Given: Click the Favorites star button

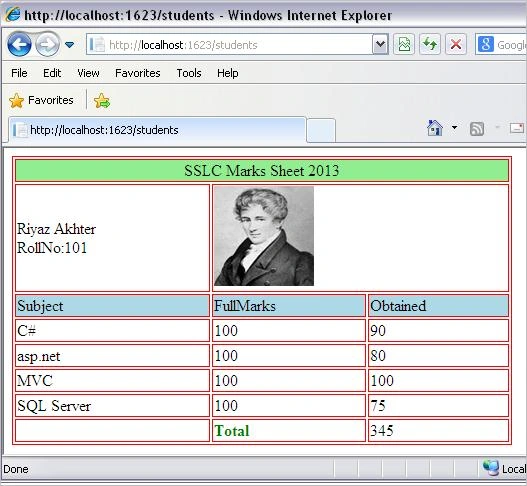Looking at the screenshot, I should [x=41, y=100].
